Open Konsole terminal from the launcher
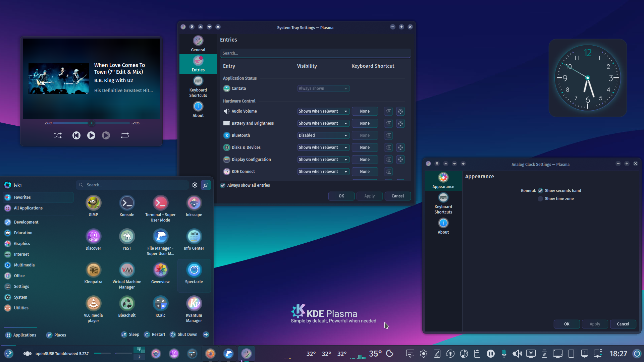Viewport: 644px width, 362px height. pos(127,206)
